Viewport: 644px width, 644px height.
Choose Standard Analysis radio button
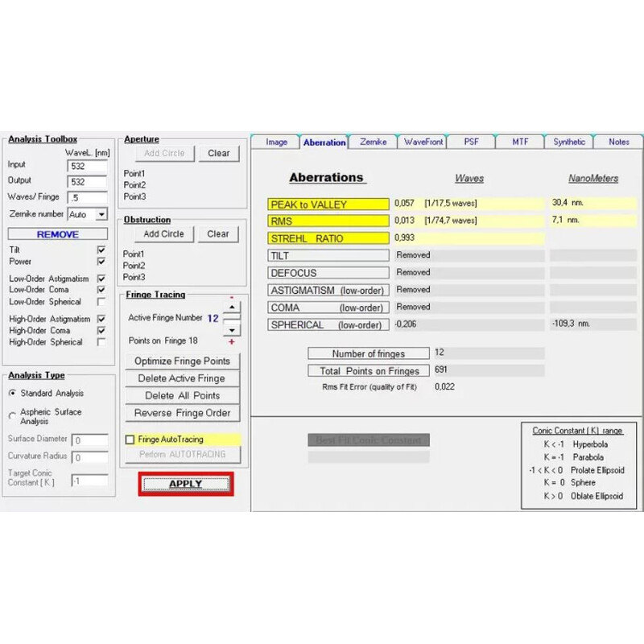[11, 394]
